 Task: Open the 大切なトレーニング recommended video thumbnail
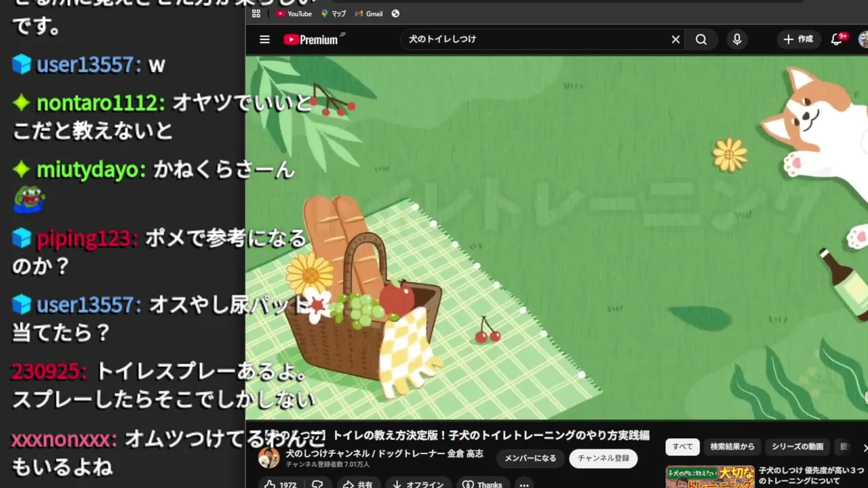709,476
